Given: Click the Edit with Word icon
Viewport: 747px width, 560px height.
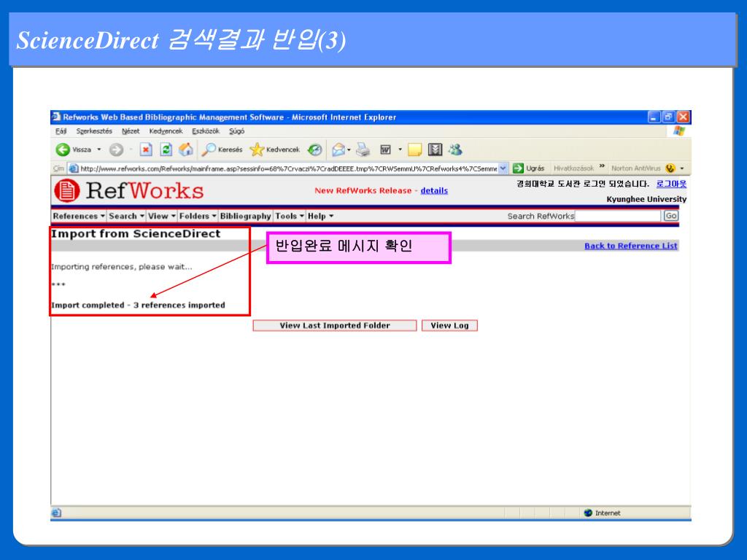Looking at the screenshot, I should (x=385, y=149).
